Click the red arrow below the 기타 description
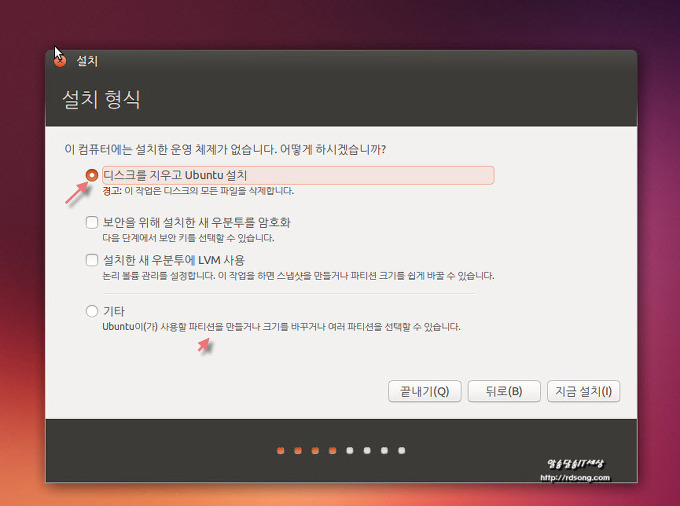The height and width of the screenshot is (506, 680). 205,344
